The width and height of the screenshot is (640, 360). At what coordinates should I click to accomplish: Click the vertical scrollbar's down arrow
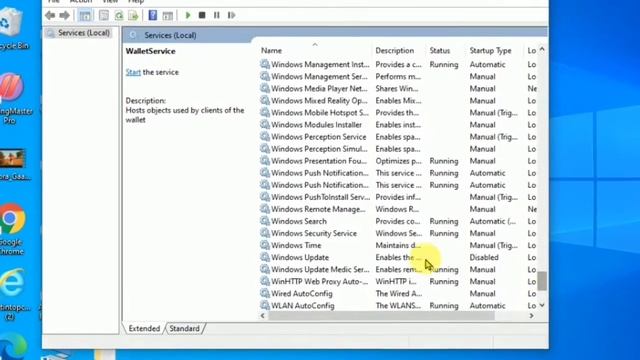(542, 305)
